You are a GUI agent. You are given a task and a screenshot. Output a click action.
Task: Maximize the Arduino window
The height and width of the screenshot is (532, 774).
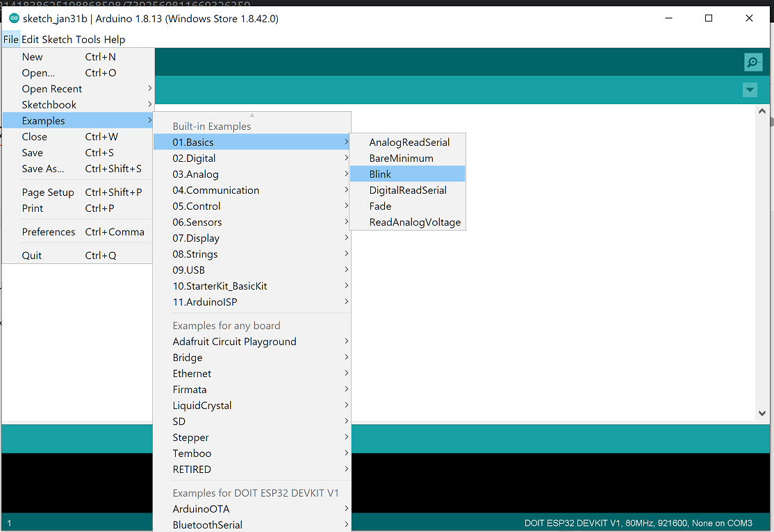(709, 18)
